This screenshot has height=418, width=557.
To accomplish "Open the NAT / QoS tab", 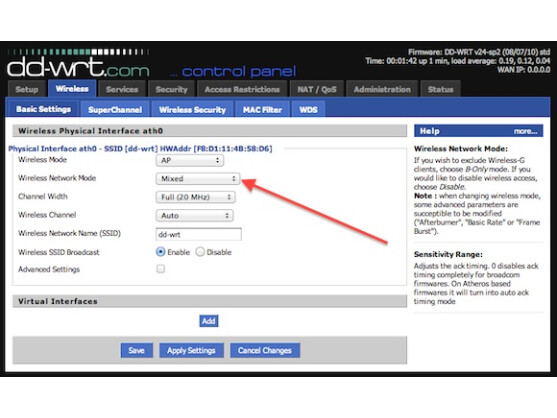I will [317, 89].
